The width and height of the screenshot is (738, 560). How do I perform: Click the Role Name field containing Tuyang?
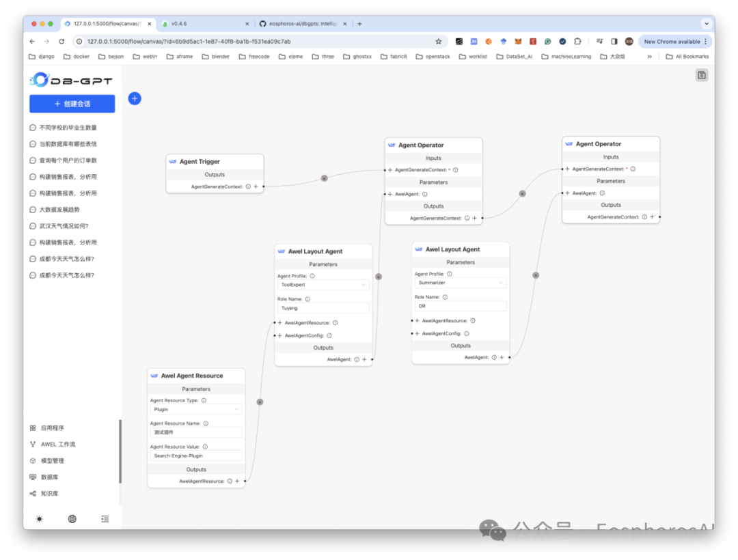coord(323,307)
